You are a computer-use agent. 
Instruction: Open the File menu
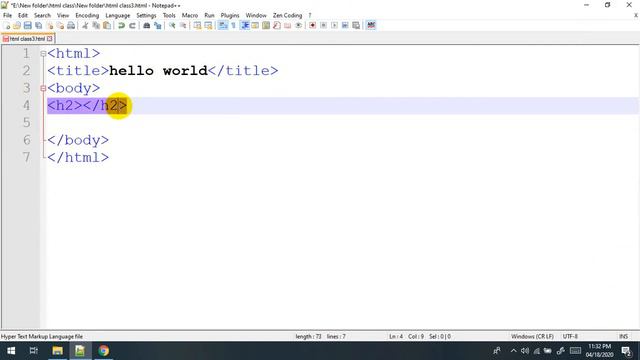pos(7,15)
